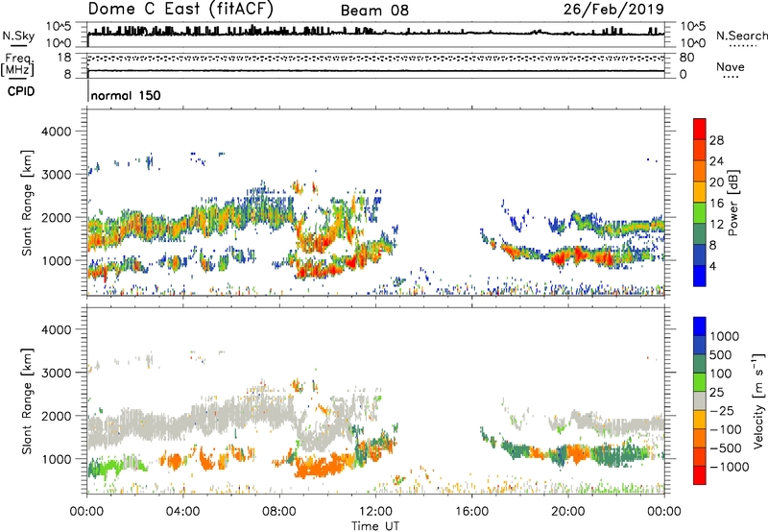This screenshot has height=532, width=768.
Task: Click the '12' tick on Power scale
Action: coord(716,225)
